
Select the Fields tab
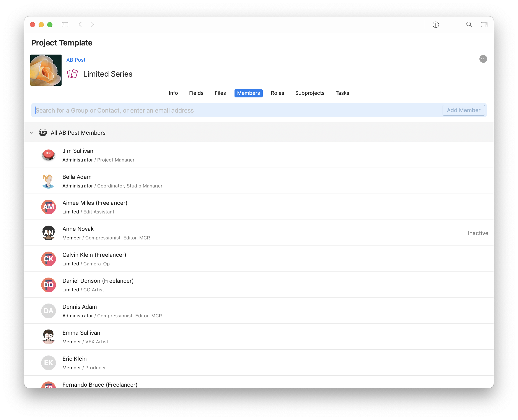196,93
